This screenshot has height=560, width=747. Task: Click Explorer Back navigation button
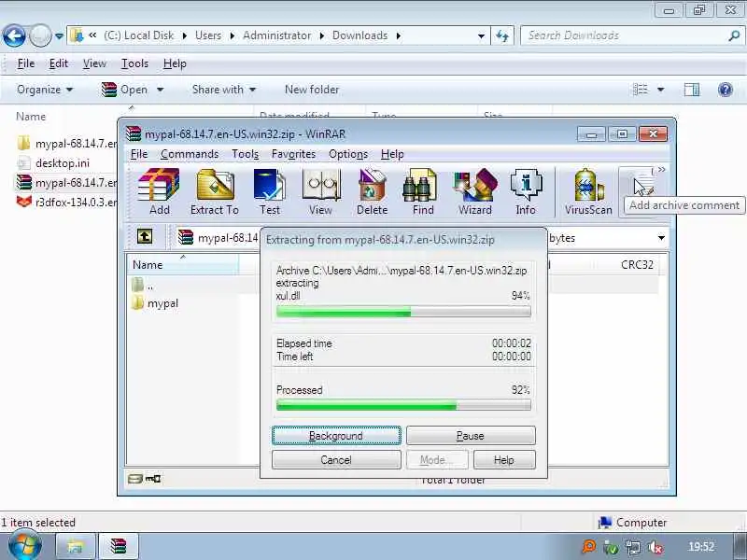pos(14,36)
